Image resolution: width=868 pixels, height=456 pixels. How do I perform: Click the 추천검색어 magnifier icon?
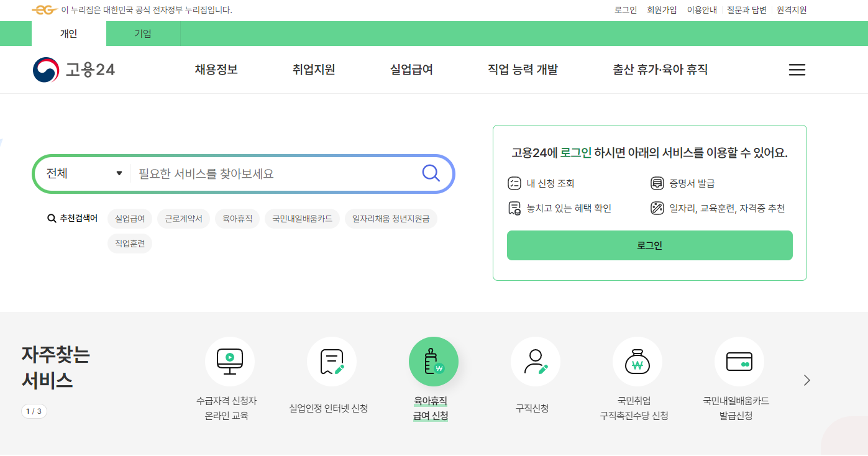[52, 219]
